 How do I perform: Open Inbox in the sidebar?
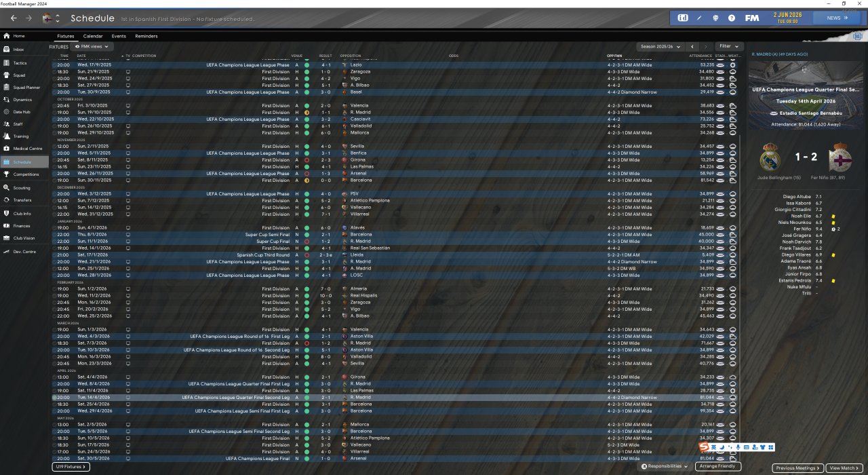pos(24,50)
